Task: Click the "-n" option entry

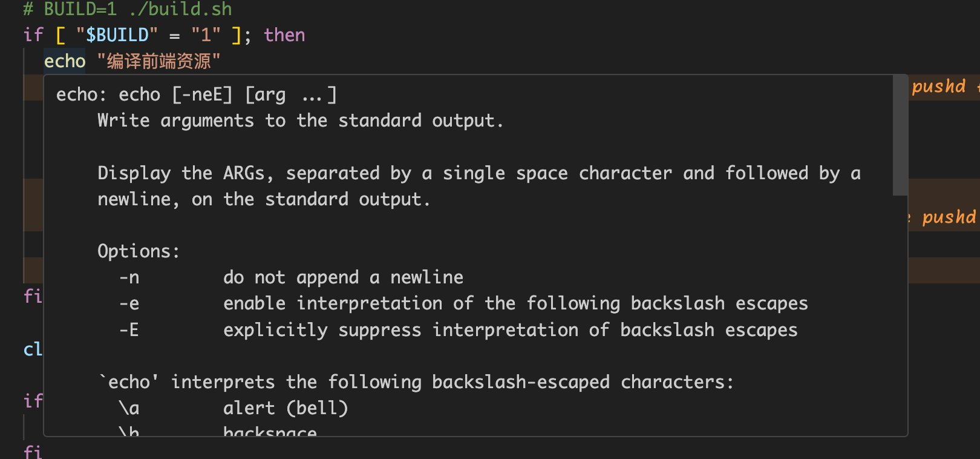Action: [129, 278]
